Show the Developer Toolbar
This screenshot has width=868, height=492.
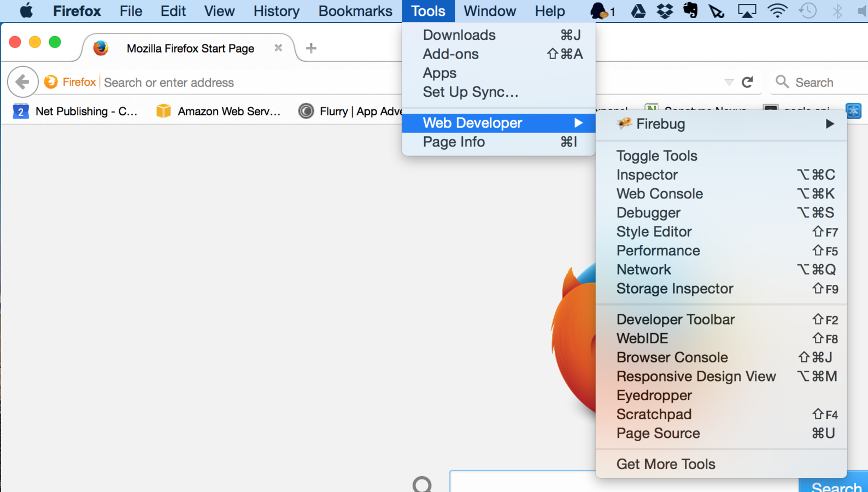[721, 319]
